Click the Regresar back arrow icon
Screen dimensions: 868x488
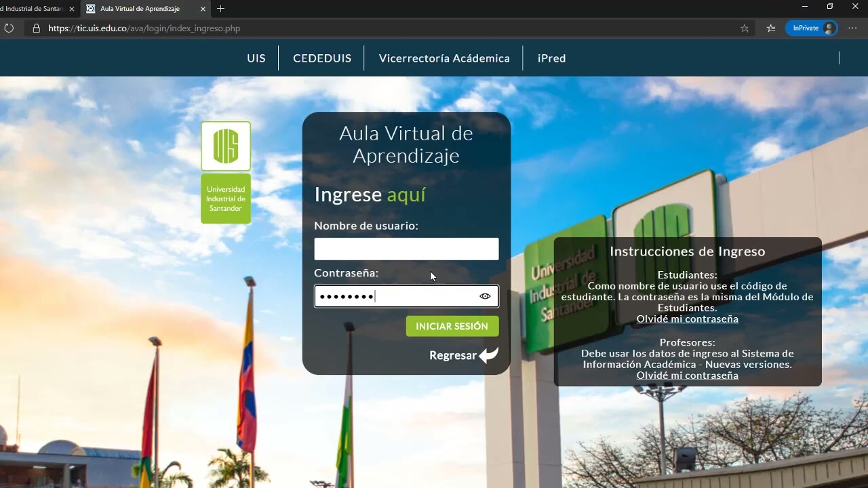click(x=489, y=355)
